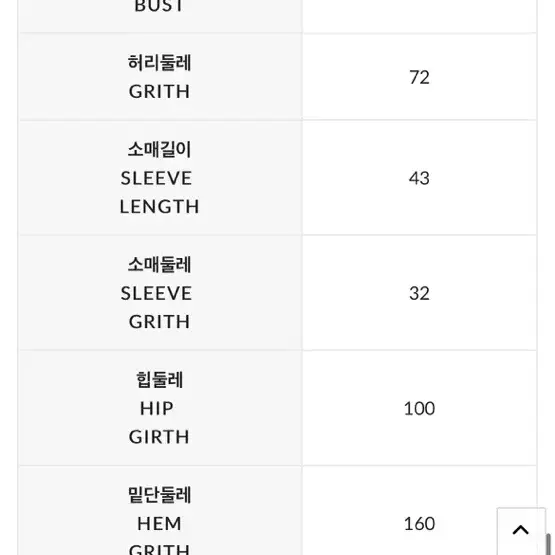Click GRITH text under 소매둘레 SLEEVE

[x=159, y=322]
